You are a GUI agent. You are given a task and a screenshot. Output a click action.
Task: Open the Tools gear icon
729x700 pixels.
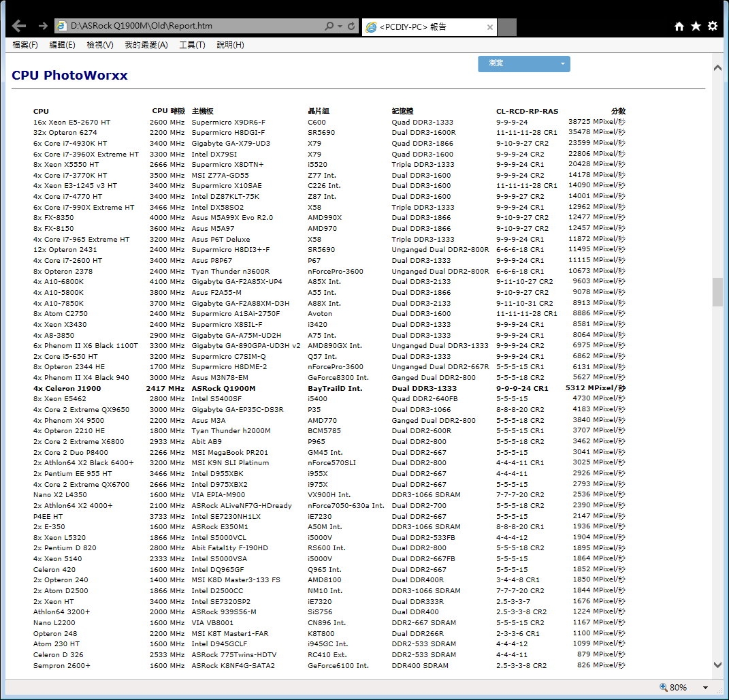[x=713, y=26]
